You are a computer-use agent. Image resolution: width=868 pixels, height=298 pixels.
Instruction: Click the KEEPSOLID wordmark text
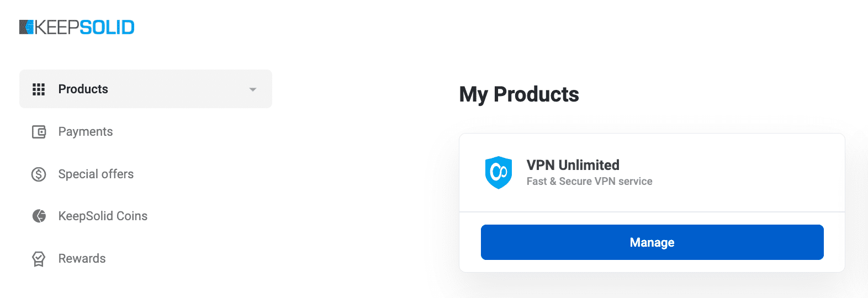click(x=85, y=27)
